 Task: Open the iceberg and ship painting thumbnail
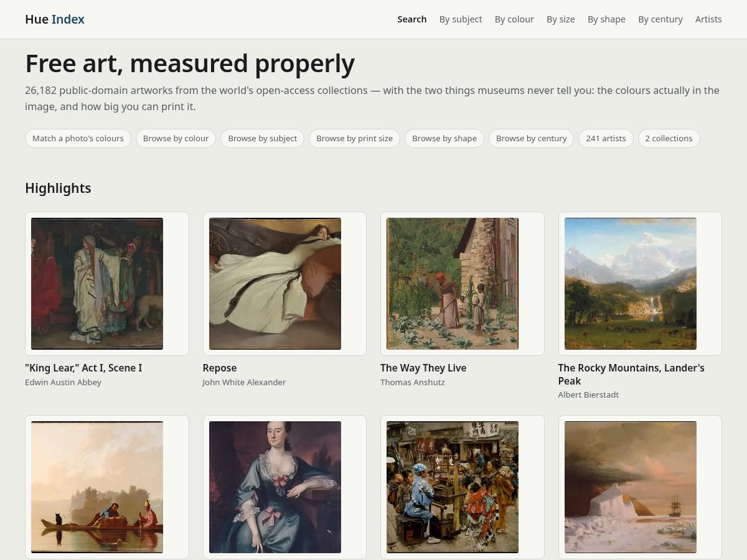tap(631, 487)
